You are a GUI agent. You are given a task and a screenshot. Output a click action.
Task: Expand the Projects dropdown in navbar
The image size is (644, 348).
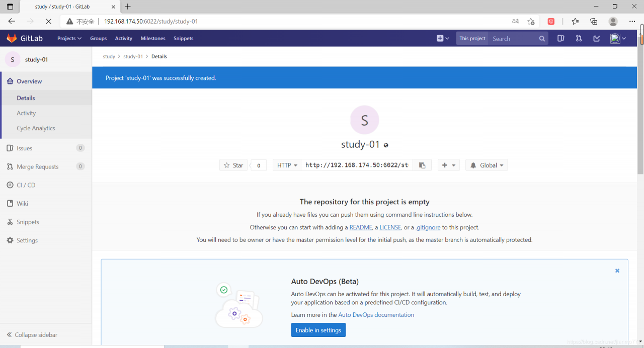(x=69, y=38)
